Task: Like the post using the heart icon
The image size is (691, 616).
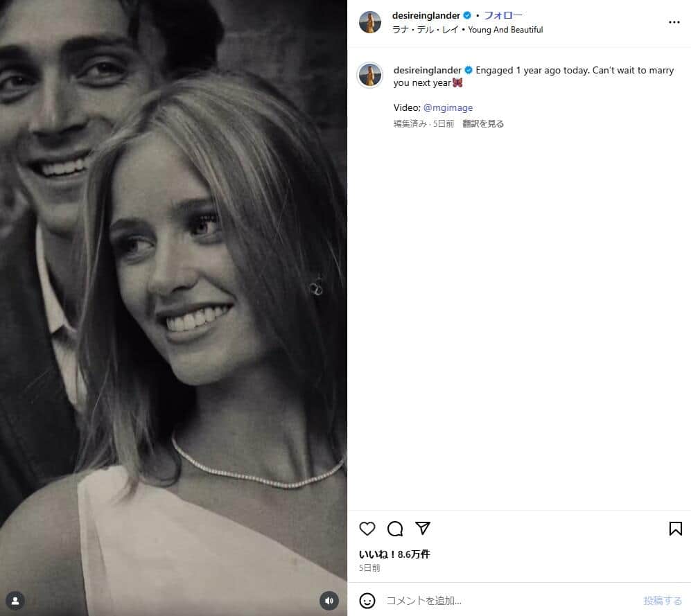Action: pyautogui.click(x=367, y=529)
